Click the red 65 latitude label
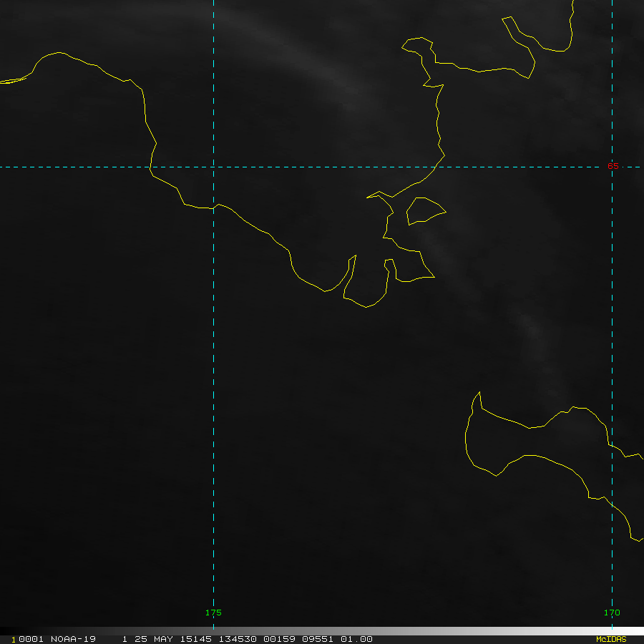 coord(613,166)
